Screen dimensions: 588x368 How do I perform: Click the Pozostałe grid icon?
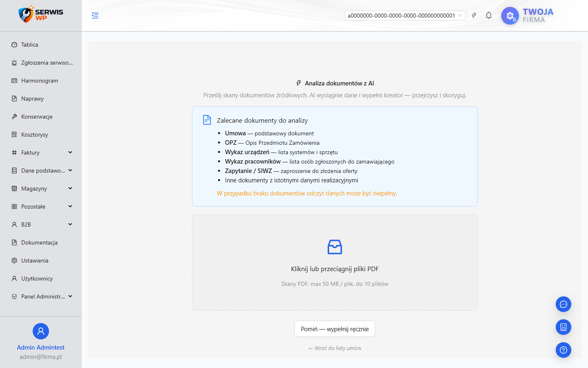tap(14, 206)
